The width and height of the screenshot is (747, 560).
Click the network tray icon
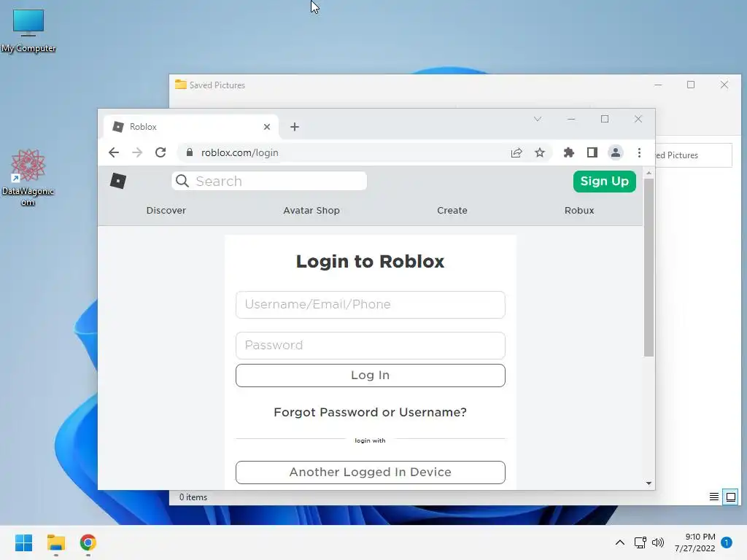pos(640,542)
